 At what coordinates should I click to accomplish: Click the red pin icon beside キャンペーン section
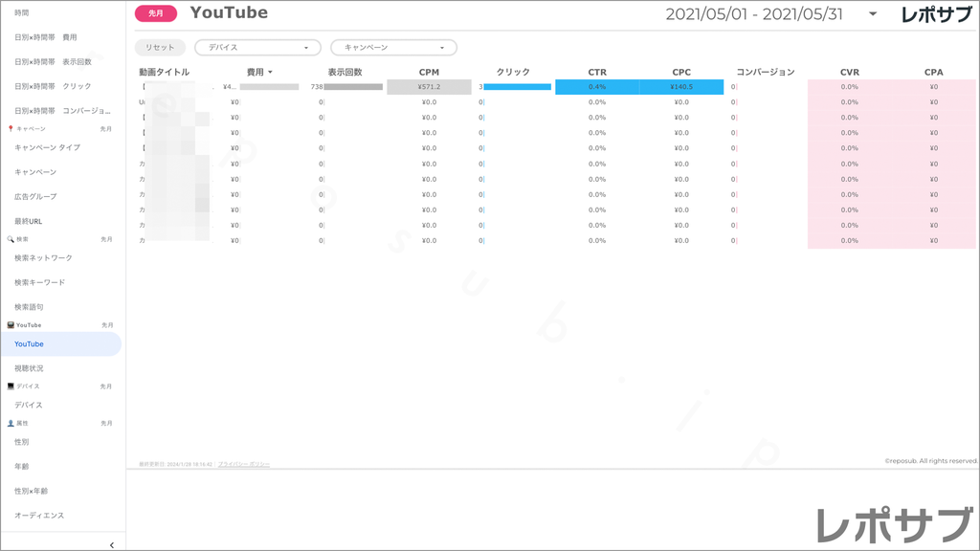click(12, 128)
